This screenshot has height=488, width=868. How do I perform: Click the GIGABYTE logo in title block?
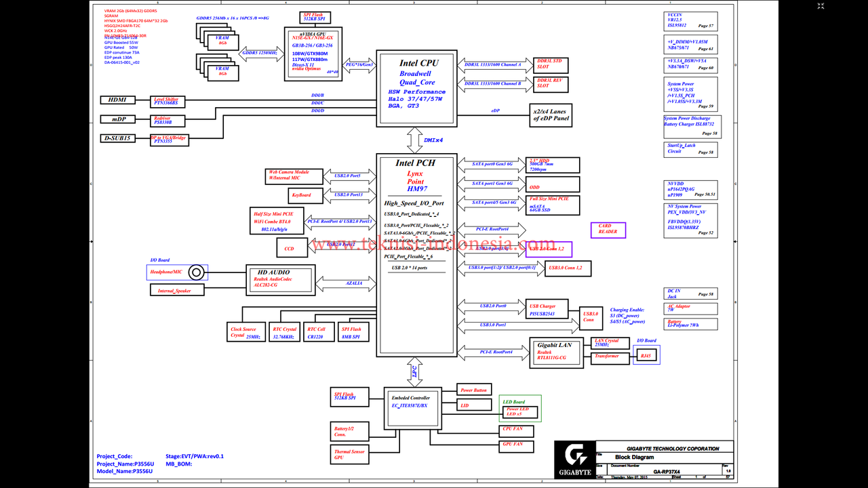(574, 459)
